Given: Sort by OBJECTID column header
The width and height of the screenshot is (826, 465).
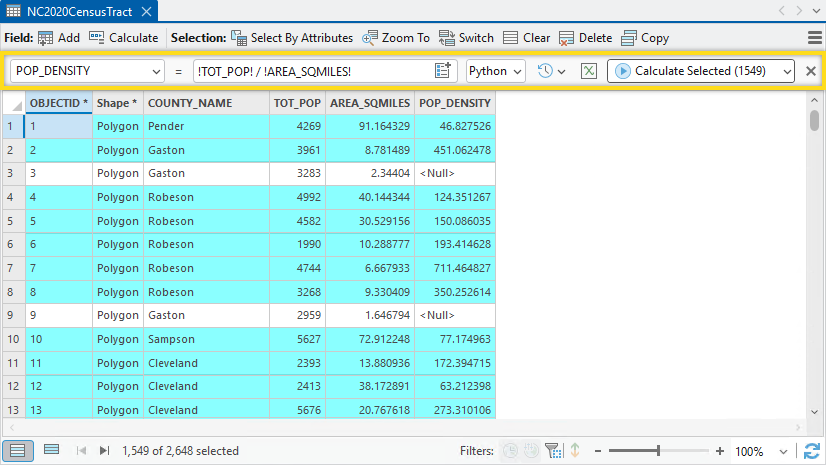Looking at the screenshot, I should [x=58, y=103].
